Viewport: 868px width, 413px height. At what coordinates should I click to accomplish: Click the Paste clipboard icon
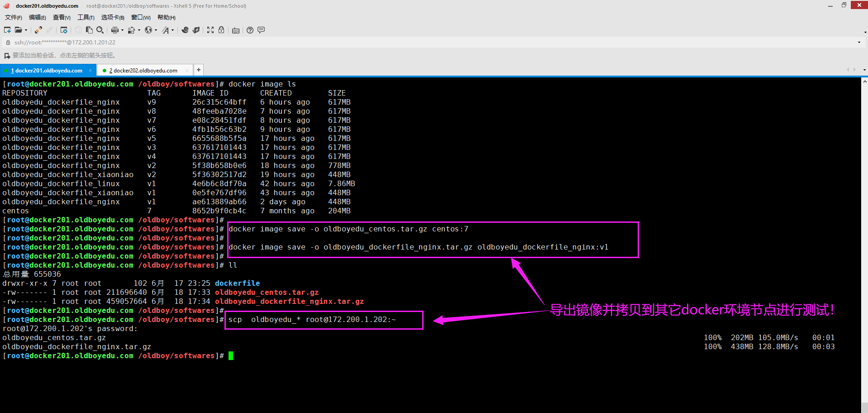coord(89,30)
